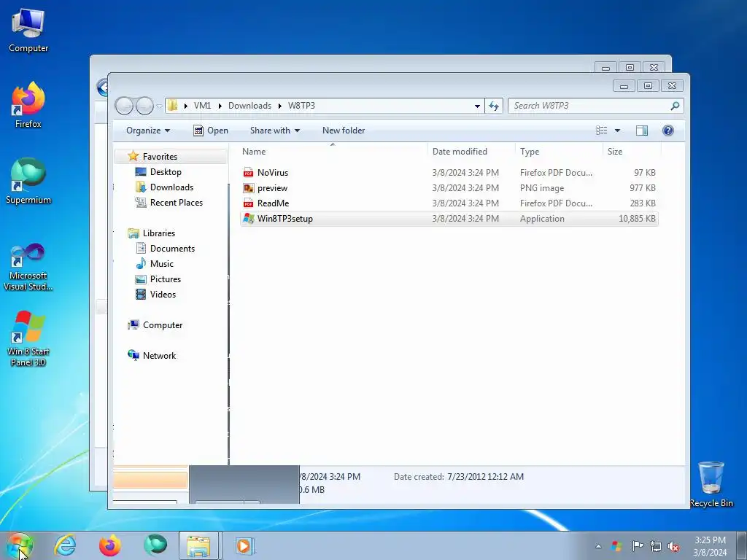Click the taskbar clock showing 3:25 PM

(710, 546)
